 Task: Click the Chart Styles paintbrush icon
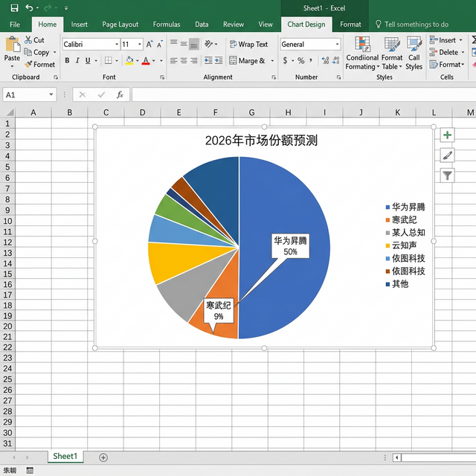point(447,155)
